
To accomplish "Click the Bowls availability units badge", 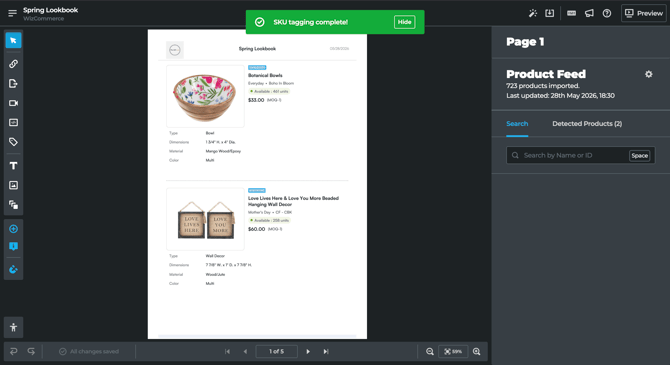I will pyautogui.click(x=269, y=91).
